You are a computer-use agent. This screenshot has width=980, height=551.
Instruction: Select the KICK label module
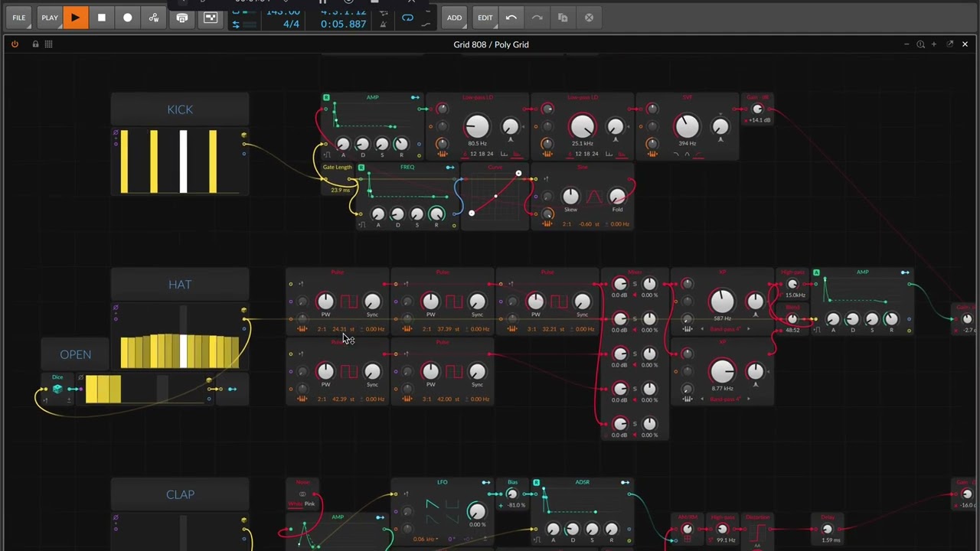pyautogui.click(x=180, y=109)
